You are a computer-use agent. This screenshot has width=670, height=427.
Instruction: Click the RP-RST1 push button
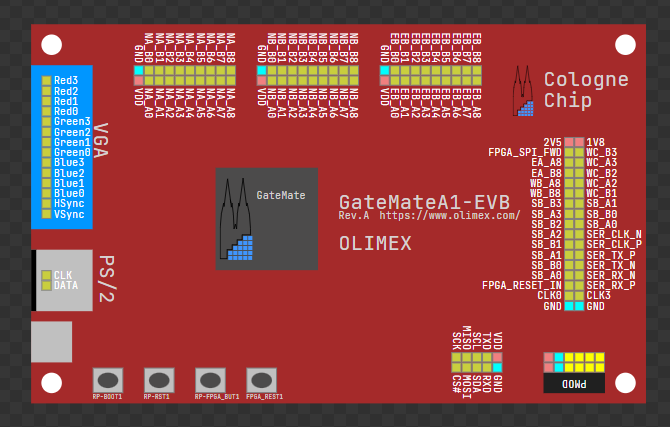pyautogui.click(x=159, y=380)
